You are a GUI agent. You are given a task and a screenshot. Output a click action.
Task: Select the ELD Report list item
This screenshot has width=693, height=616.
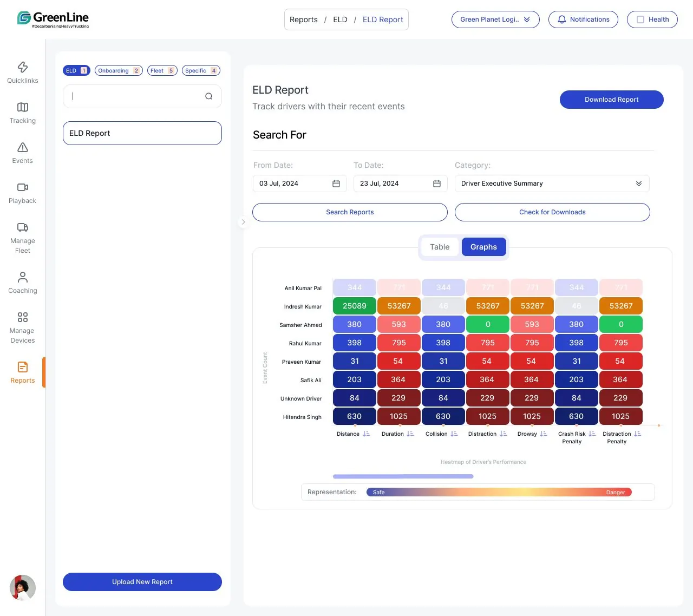coord(142,133)
